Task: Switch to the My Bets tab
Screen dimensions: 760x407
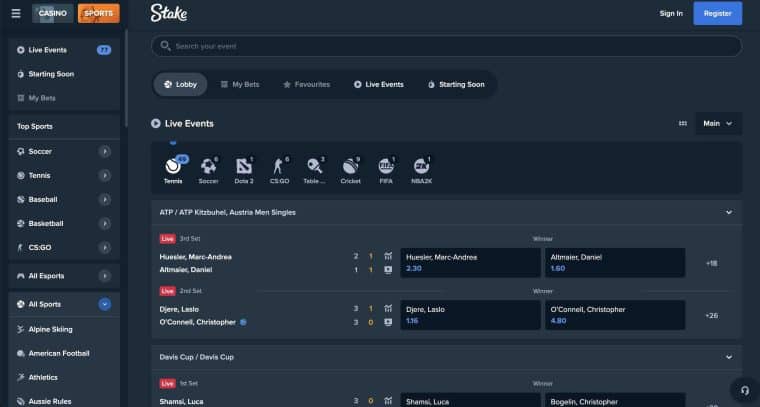Action: click(240, 84)
